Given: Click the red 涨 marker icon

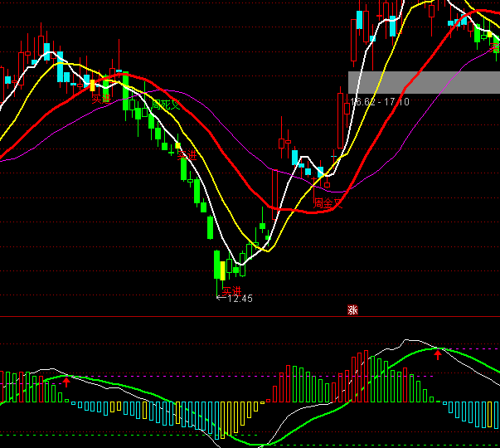Looking at the screenshot, I should [x=352, y=311].
